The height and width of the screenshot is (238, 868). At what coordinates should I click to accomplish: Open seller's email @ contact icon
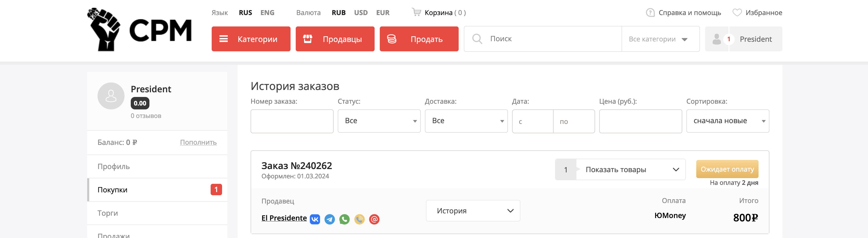(x=374, y=219)
